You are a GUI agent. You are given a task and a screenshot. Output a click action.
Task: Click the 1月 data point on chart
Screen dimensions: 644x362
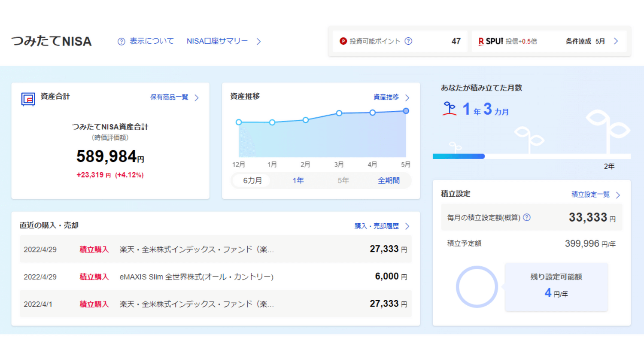pos(272,122)
